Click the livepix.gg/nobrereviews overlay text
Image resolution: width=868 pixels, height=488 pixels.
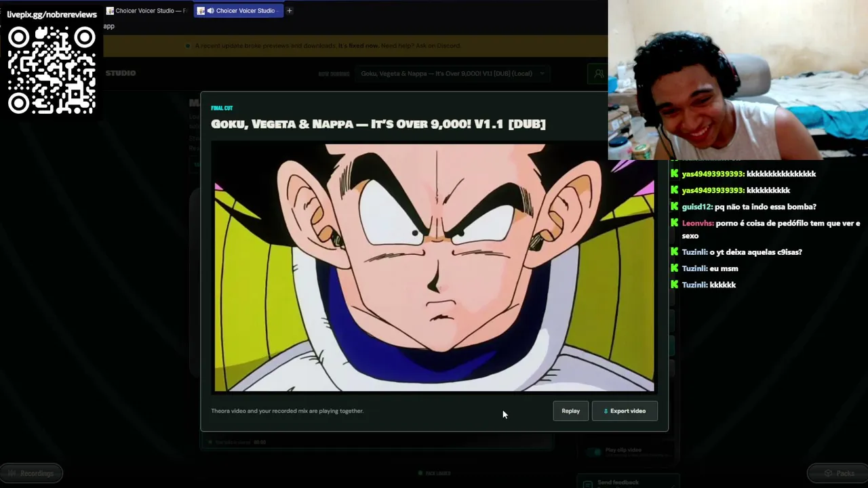(52, 14)
